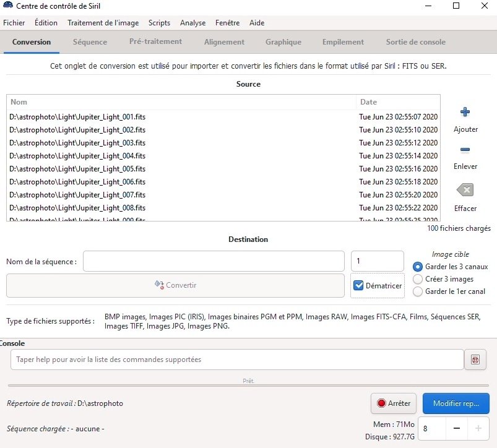Select the Conversion tab
497x448 pixels.
click(x=32, y=42)
